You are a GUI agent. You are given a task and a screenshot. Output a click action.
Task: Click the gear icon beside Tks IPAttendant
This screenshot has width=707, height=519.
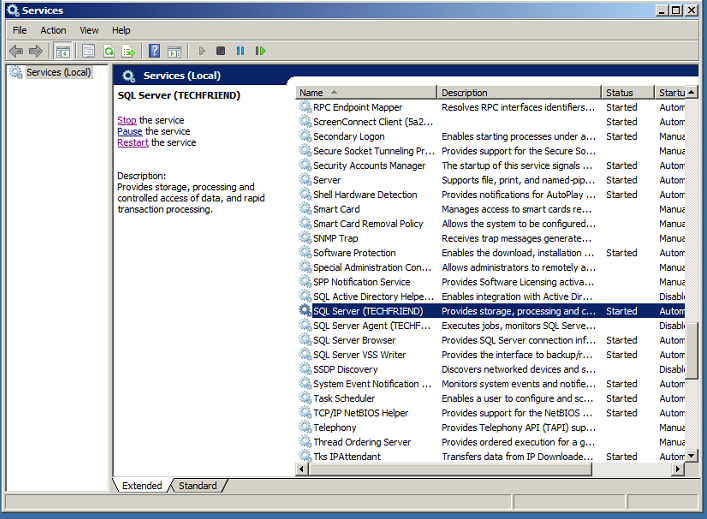305,456
